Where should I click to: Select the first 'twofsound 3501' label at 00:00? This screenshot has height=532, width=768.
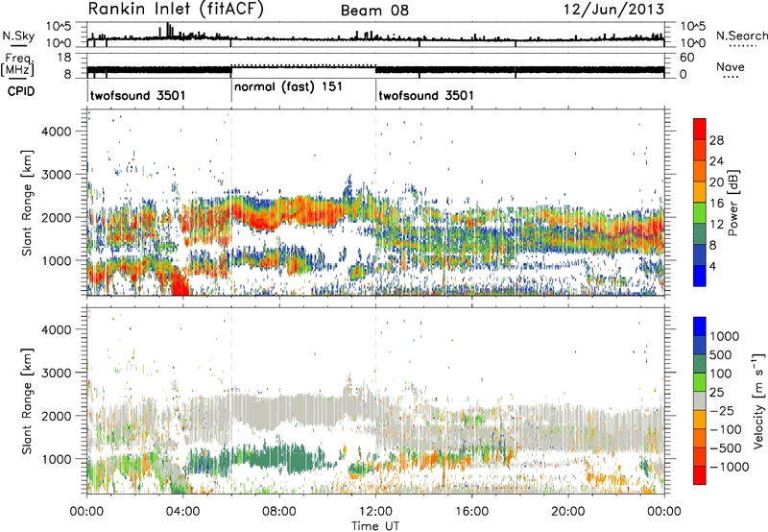(137, 95)
